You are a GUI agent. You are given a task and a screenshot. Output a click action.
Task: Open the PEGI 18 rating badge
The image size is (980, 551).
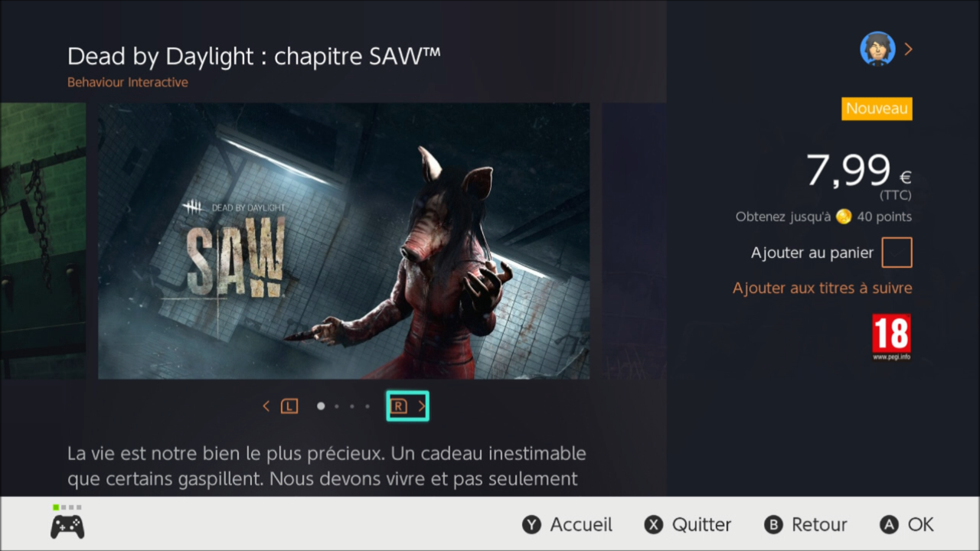pos(892,337)
